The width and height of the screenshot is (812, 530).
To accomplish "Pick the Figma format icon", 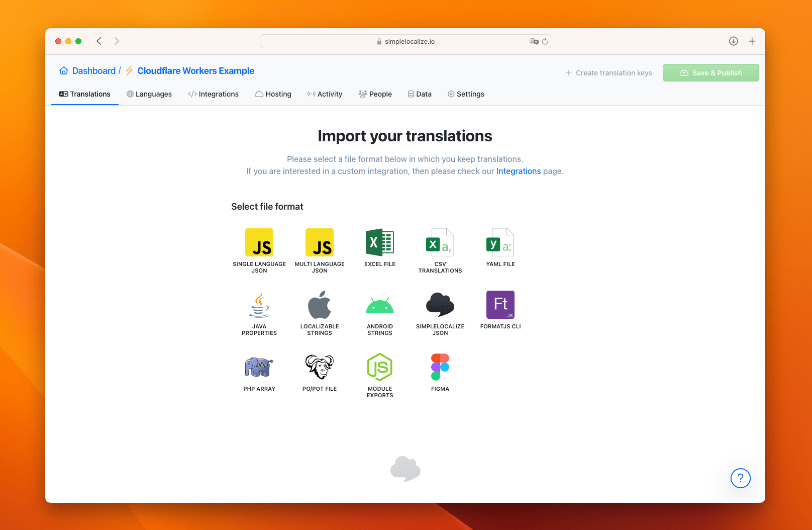I will pos(440,367).
